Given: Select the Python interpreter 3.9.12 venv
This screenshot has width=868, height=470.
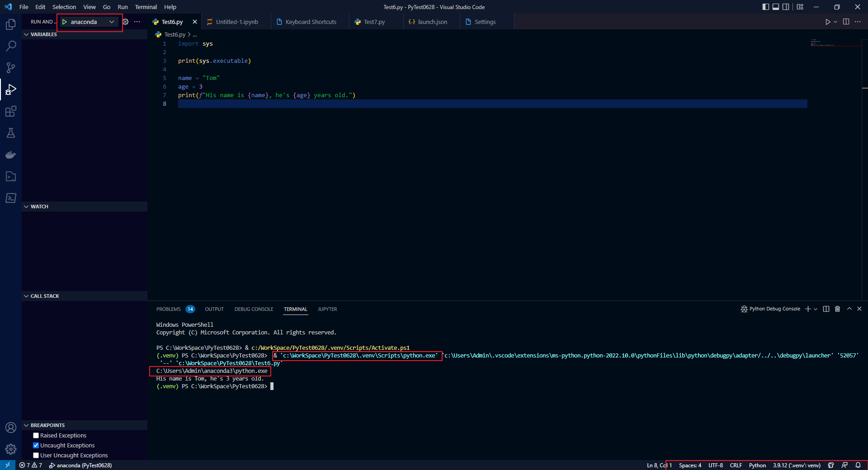Looking at the screenshot, I should pos(797,465).
